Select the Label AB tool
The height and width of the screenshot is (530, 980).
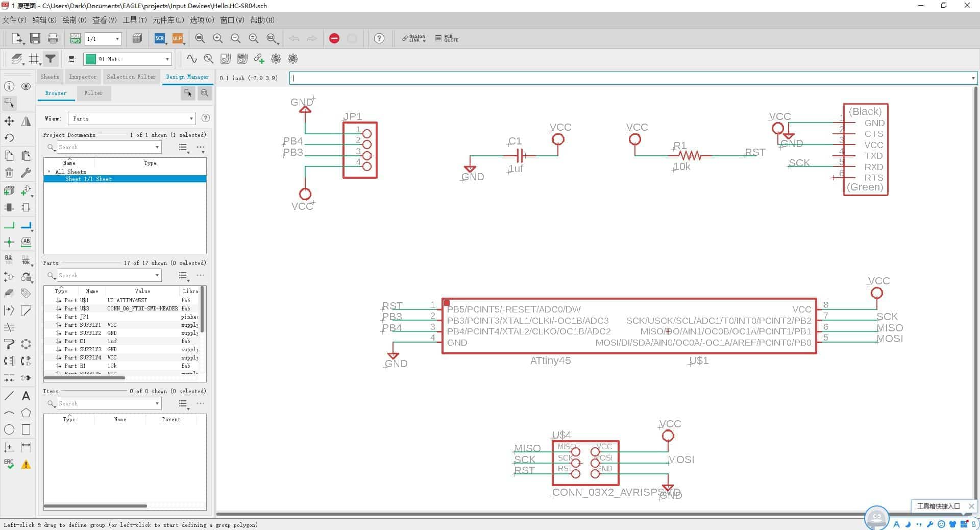pyautogui.click(x=26, y=241)
